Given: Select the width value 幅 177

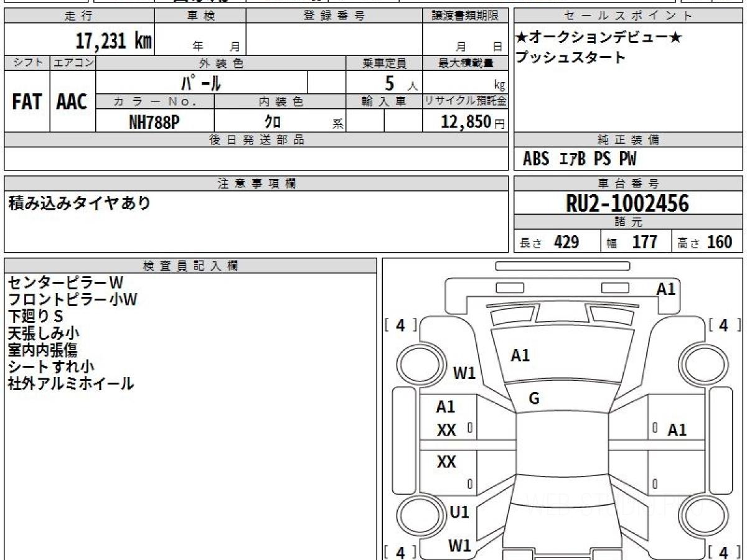Looking at the screenshot, I should coord(632,242).
